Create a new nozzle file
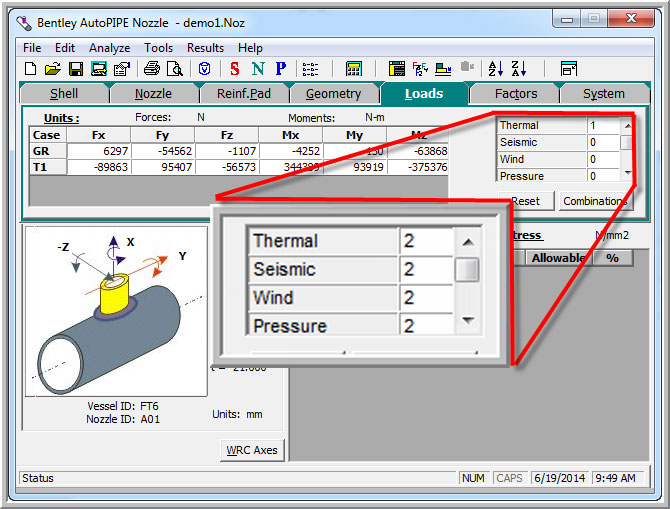This screenshot has width=670, height=509. coord(30,68)
